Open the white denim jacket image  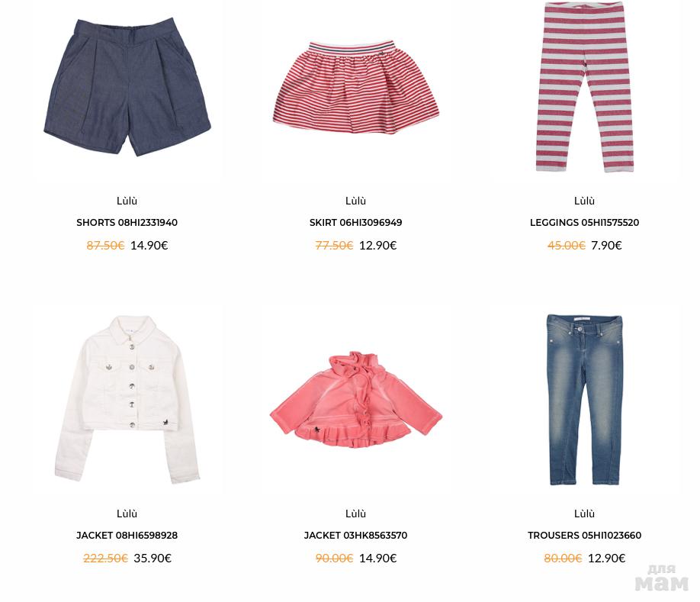(127, 399)
